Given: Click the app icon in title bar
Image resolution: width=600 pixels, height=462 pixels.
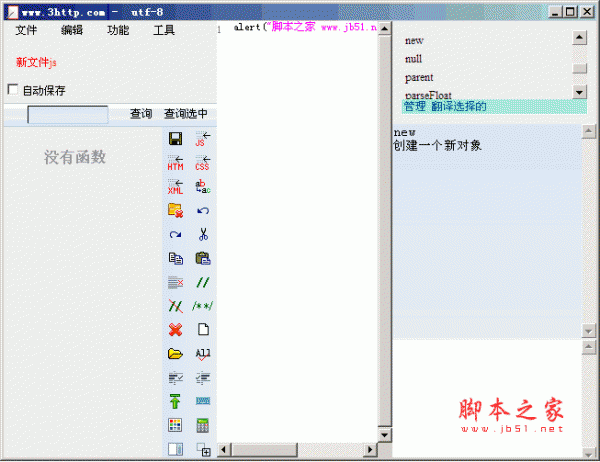Looking at the screenshot, I should 13,12.
